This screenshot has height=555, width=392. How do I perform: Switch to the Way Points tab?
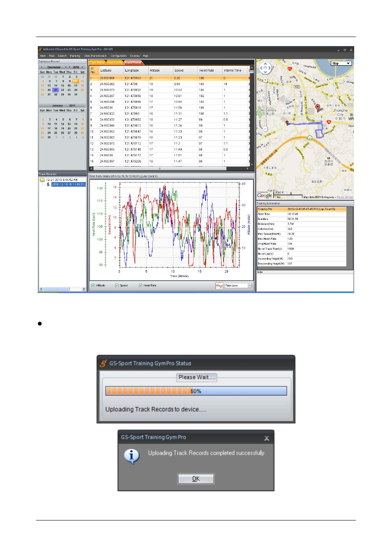pyautogui.click(x=115, y=62)
